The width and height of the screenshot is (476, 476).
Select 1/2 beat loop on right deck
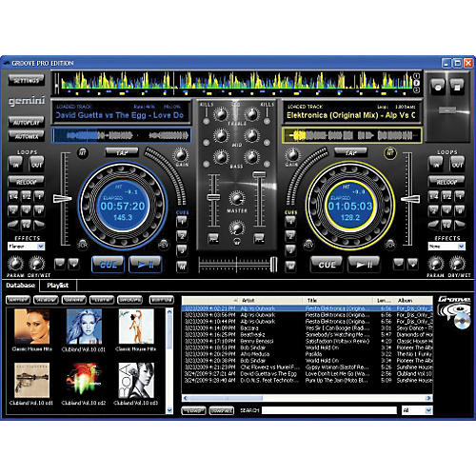point(446,196)
